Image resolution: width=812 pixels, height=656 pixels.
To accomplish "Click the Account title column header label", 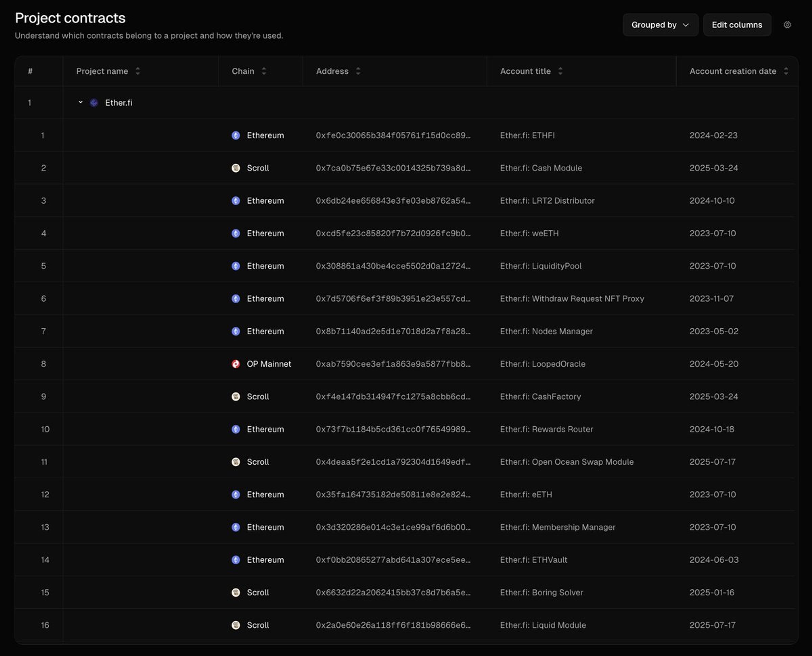I will coord(525,71).
